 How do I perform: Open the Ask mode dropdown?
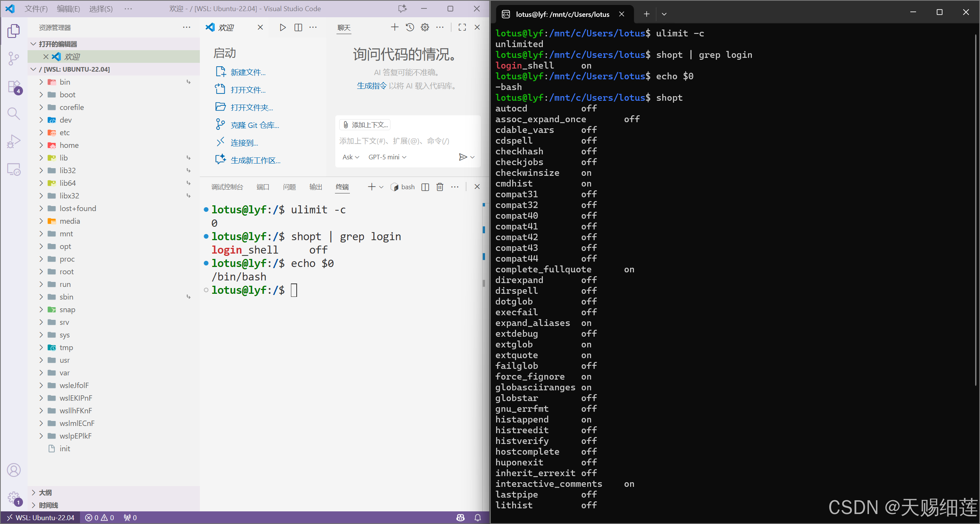click(350, 157)
